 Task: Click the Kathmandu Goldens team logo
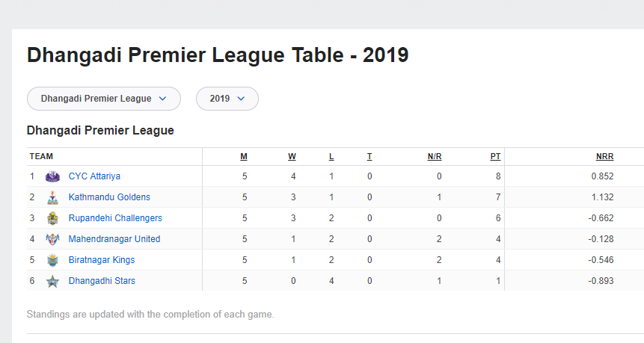(x=52, y=197)
